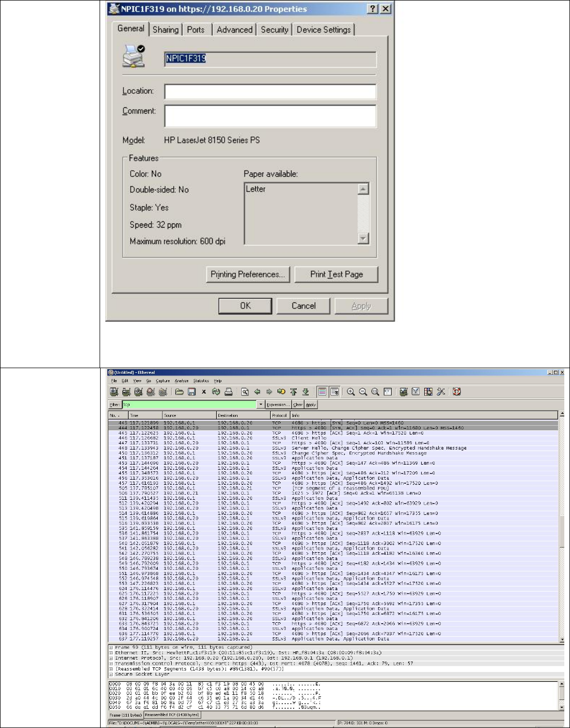Switch to the Sharing tab
Viewport: 570px width, 728px height.
tap(165, 30)
